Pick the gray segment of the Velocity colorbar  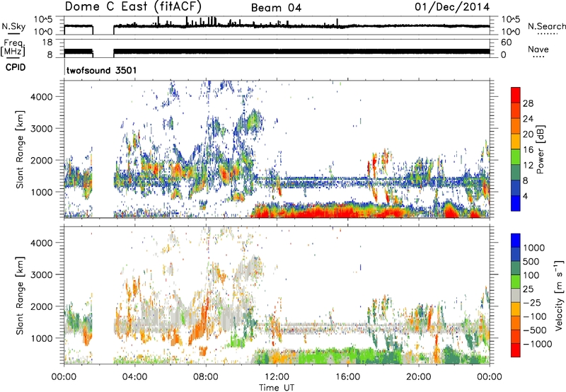click(516, 296)
